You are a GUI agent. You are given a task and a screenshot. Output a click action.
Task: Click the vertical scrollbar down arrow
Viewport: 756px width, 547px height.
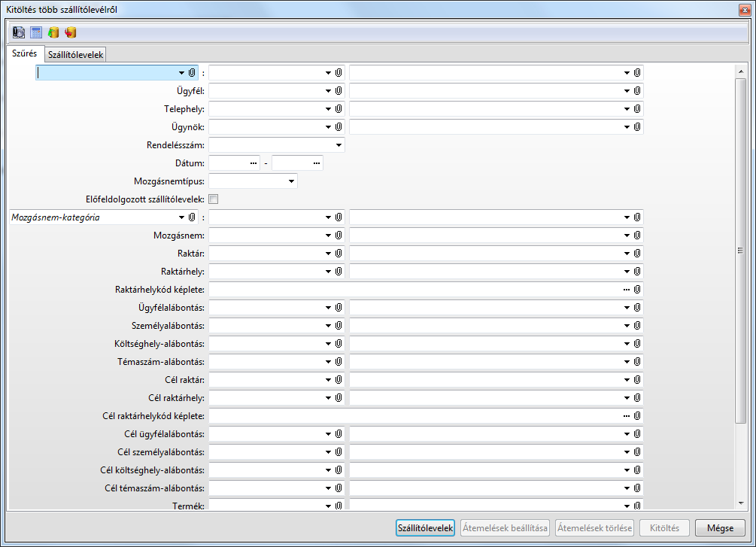coord(741,503)
